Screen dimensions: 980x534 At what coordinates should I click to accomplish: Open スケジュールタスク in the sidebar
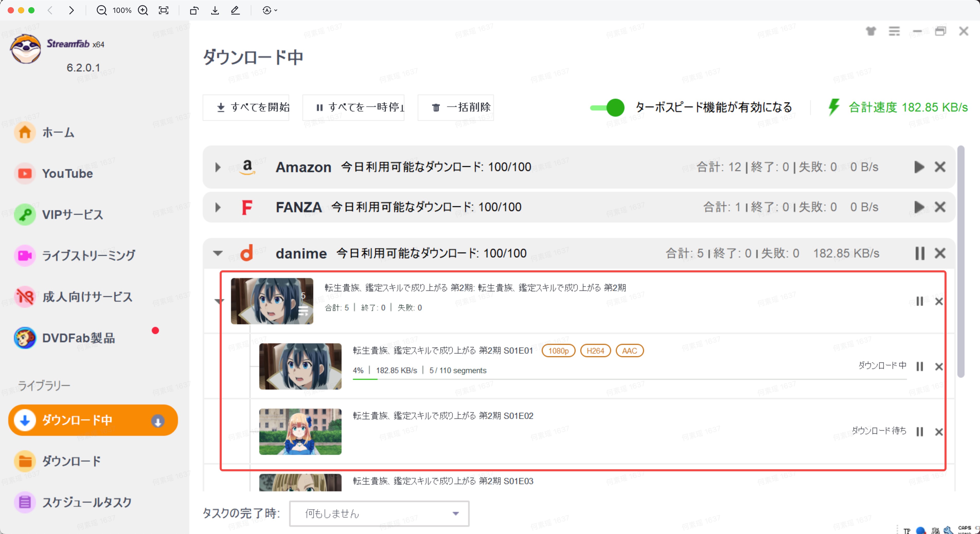[x=73, y=502]
